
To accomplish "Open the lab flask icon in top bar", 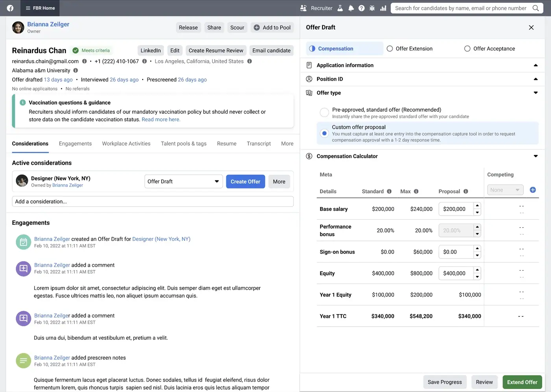I will point(340,8).
